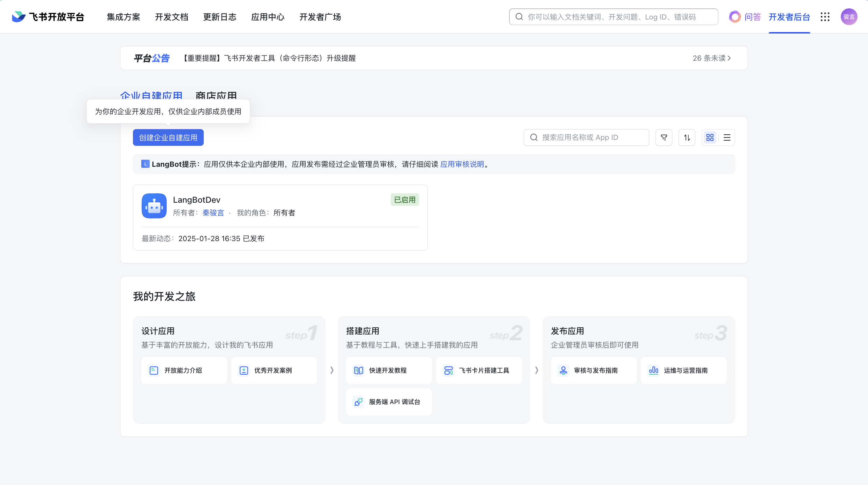This screenshot has width=868, height=485.
Task: Open the 应用审核说明 link
Action: [462, 164]
